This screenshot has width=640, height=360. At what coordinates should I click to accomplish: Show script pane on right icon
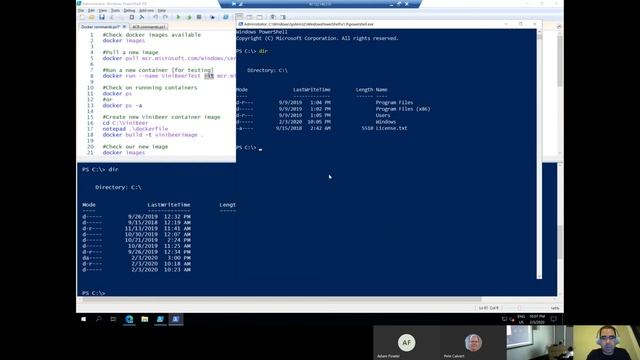249,17
